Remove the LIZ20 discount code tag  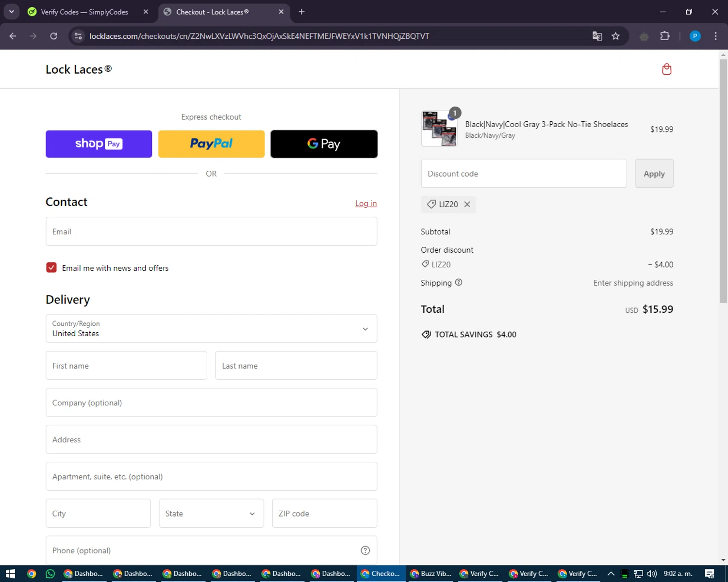467,205
